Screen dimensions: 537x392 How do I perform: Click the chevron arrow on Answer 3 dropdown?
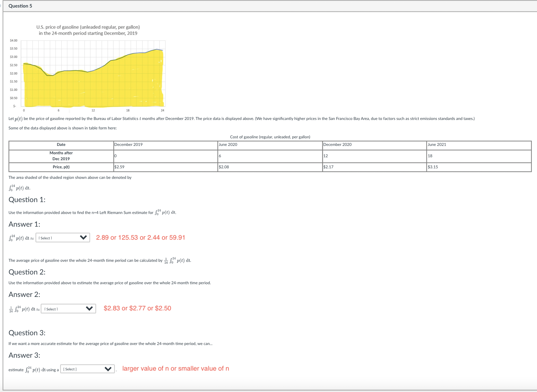(x=108, y=368)
